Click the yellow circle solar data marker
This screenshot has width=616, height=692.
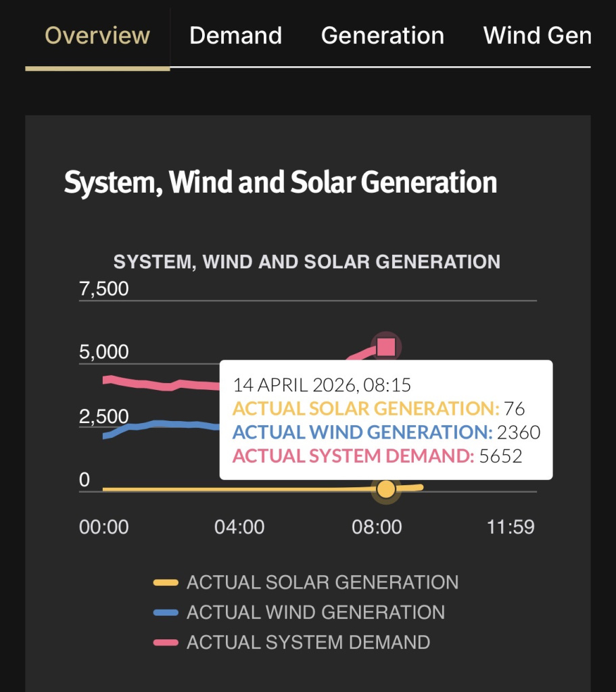tap(386, 489)
